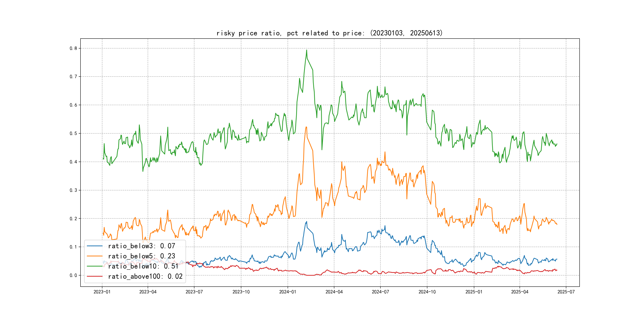Viewport: 644px width, 322px height.
Task: Select legend label ratio_below10: 0.51
Action: 143,266
